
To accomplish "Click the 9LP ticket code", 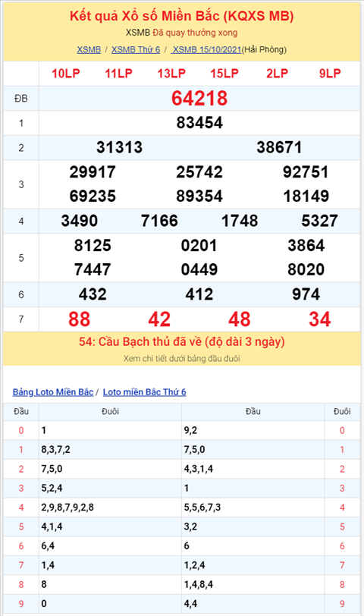I will 330,74.
